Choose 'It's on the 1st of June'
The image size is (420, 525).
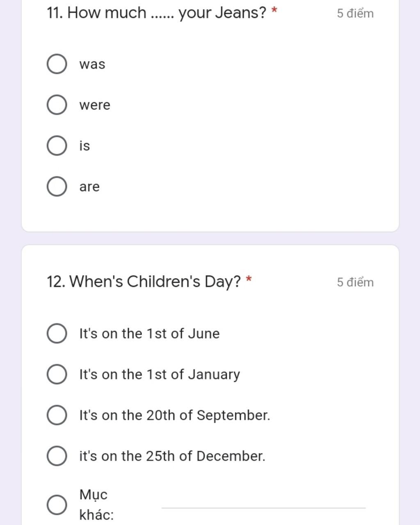coord(57,333)
